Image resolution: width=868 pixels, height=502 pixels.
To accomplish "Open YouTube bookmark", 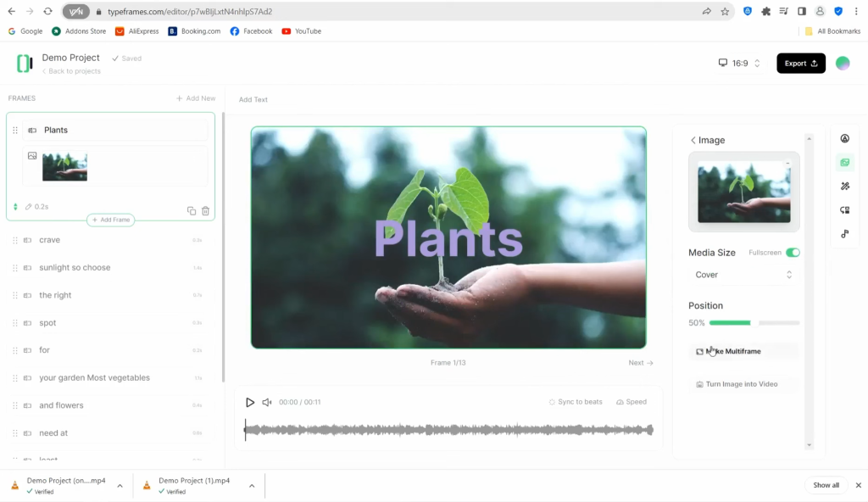I will (301, 31).
